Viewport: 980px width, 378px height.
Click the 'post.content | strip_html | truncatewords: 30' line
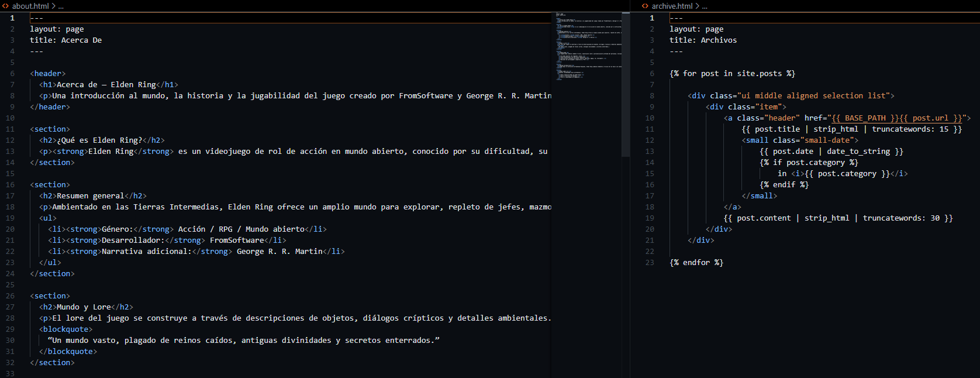(838, 218)
